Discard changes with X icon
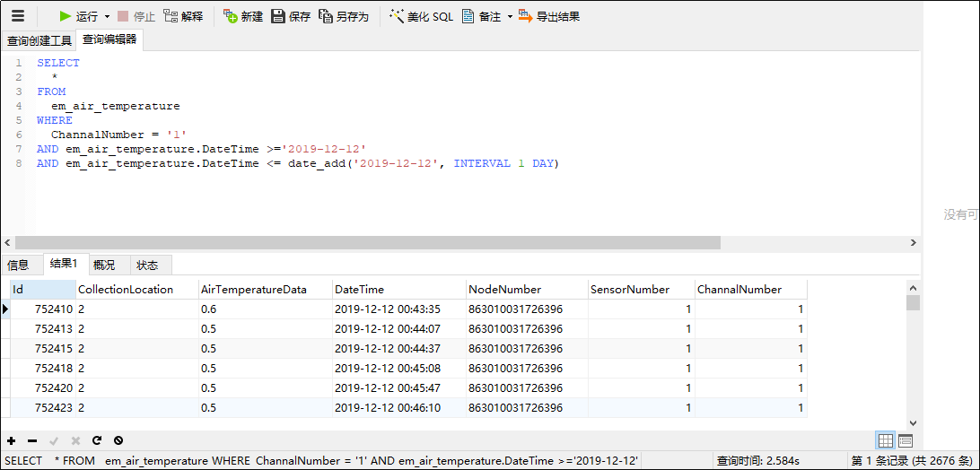 pos(75,440)
